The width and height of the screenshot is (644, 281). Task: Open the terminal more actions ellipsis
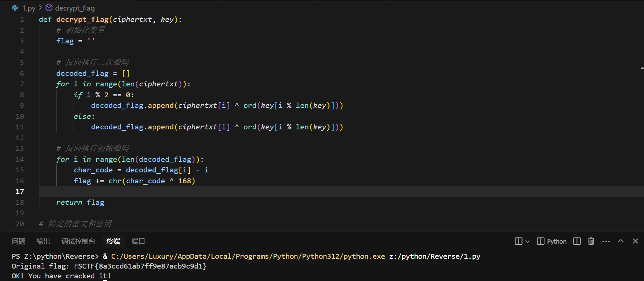click(606, 241)
